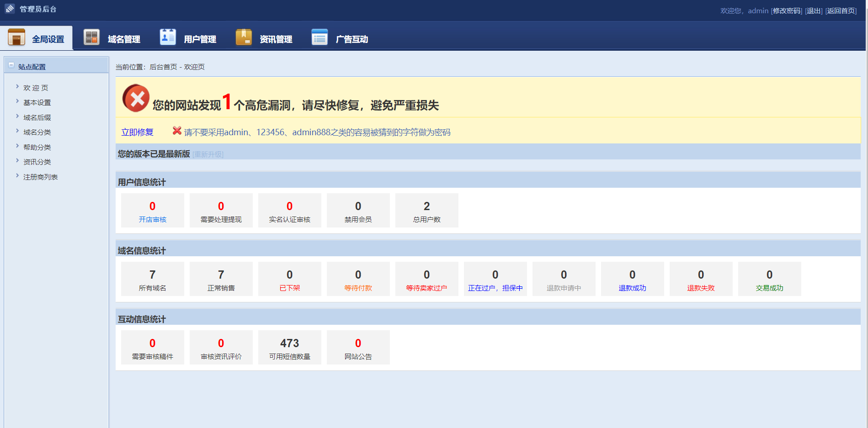The height and width of the screenshot is (428, 868).
Task: Switch to the 用户管理 tab
Action: tap(200, 39)
